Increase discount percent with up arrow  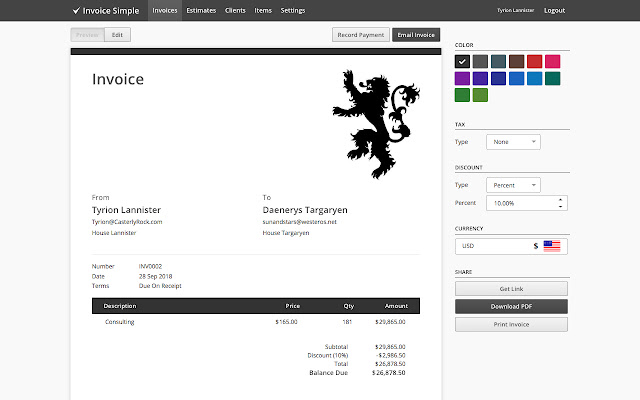point(560,200)
